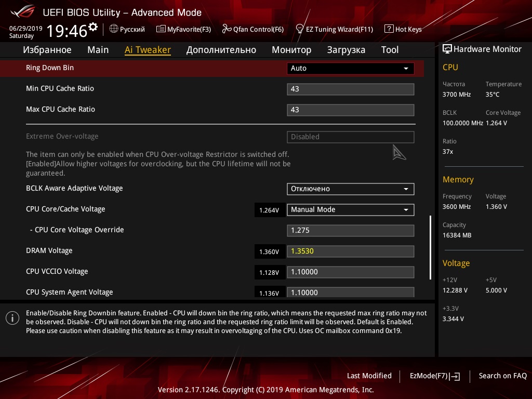Click the disabled Extreme Over-voltage field
532x399 pixels.
[351, 137]
